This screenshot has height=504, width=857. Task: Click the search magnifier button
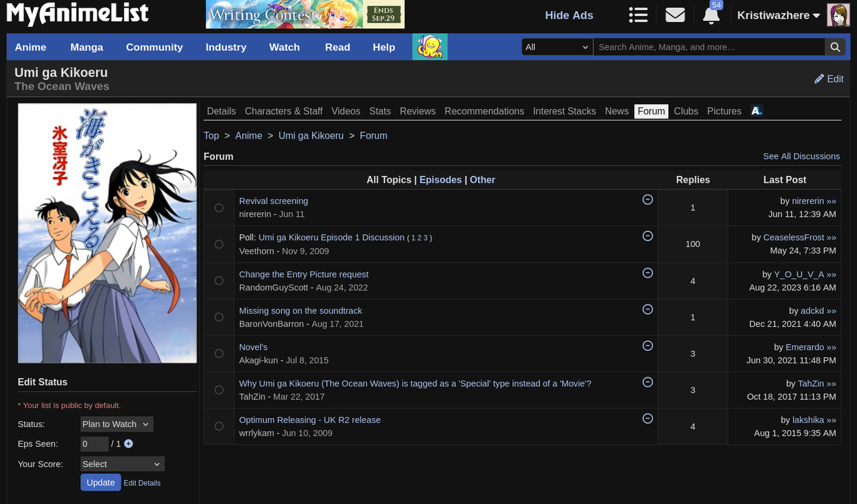[835, 47]
